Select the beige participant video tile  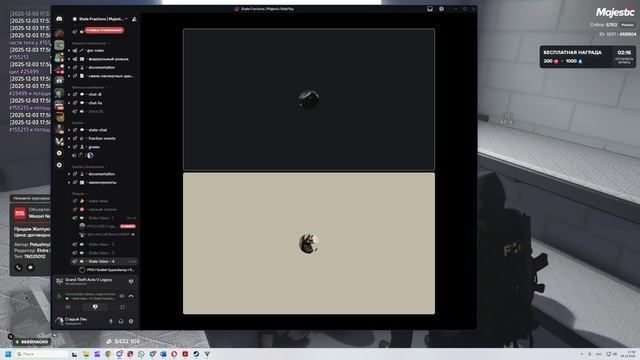pyautogui.click(x=309, y=244)
